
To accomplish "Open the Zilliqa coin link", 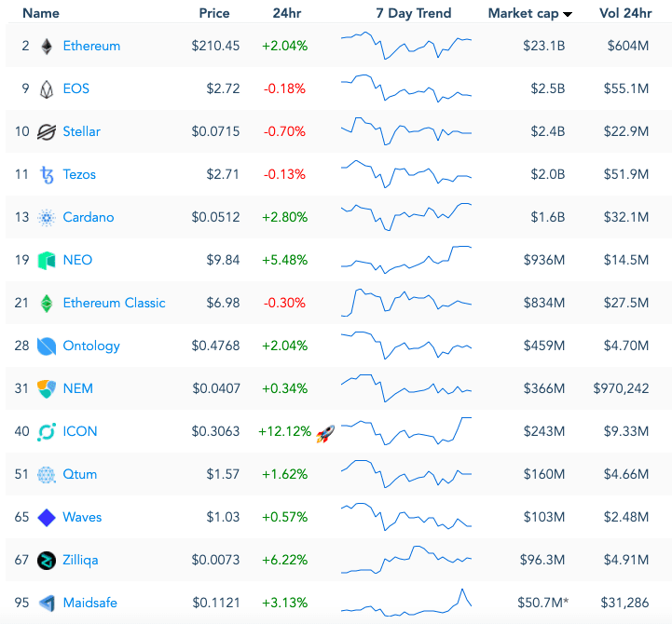I will pyautogui.click(x=80, y=560).
